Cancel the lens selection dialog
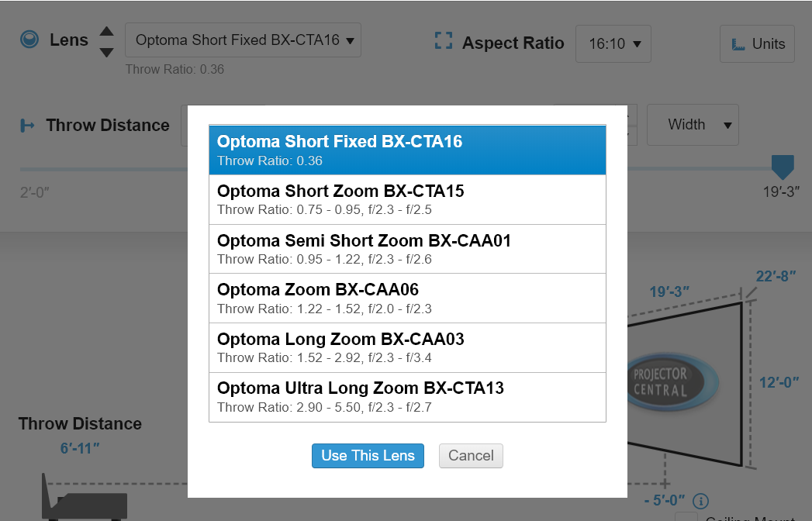 coord(471,456)
